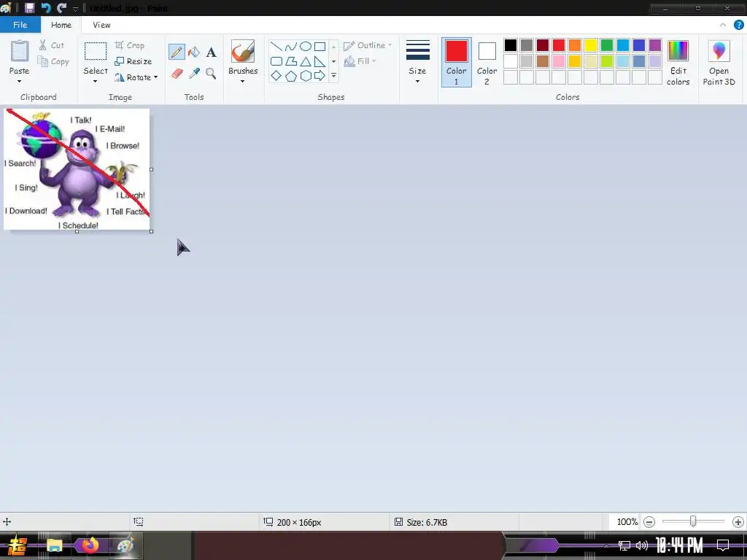Viewport: 747px width, 560px height.
Task: Choose the Right triangle shape
Action: (320, 61)
